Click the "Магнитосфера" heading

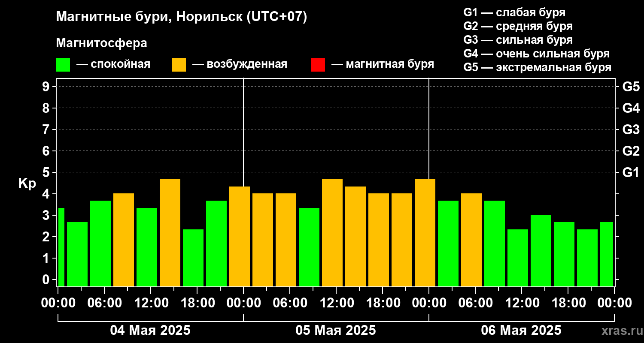101,43
